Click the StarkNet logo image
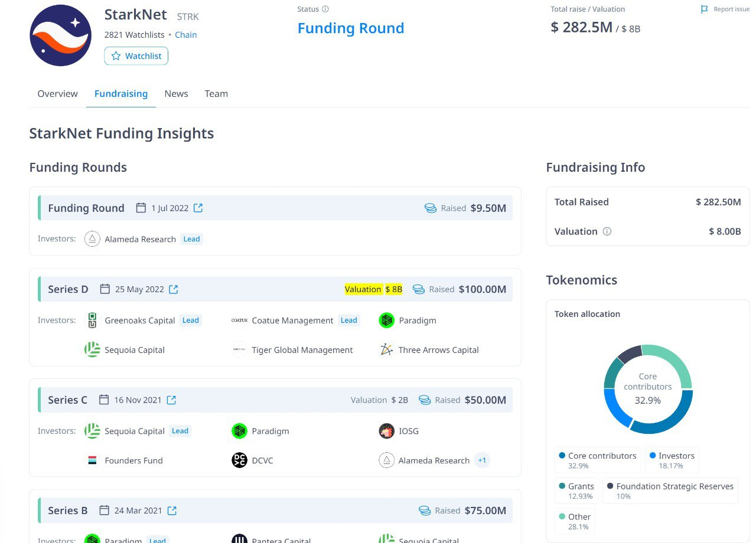756x543 pixels. 61,35
